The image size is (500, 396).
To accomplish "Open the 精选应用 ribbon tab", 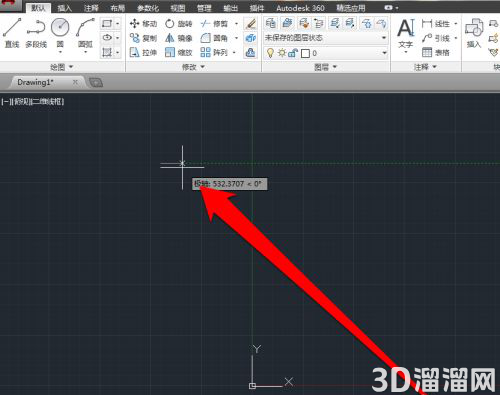I will click(x=351, y=8).
